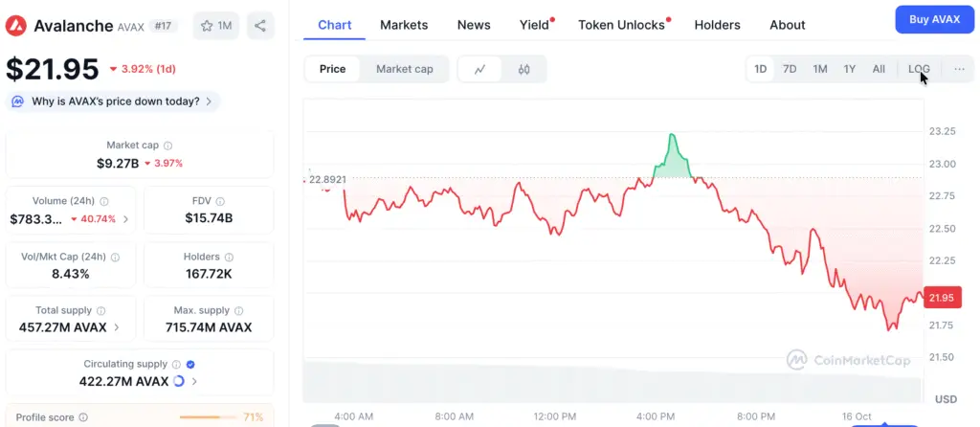
Task: Toggle chart to Price view
Action: [x=333, y=69]
